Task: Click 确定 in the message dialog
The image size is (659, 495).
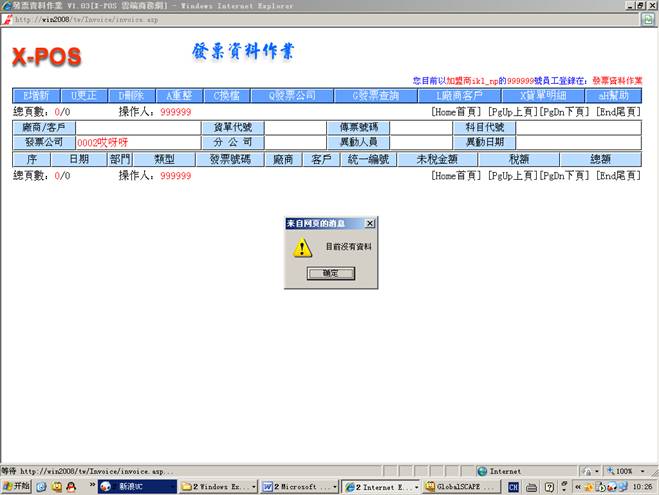Action: [x=330, y=273]
